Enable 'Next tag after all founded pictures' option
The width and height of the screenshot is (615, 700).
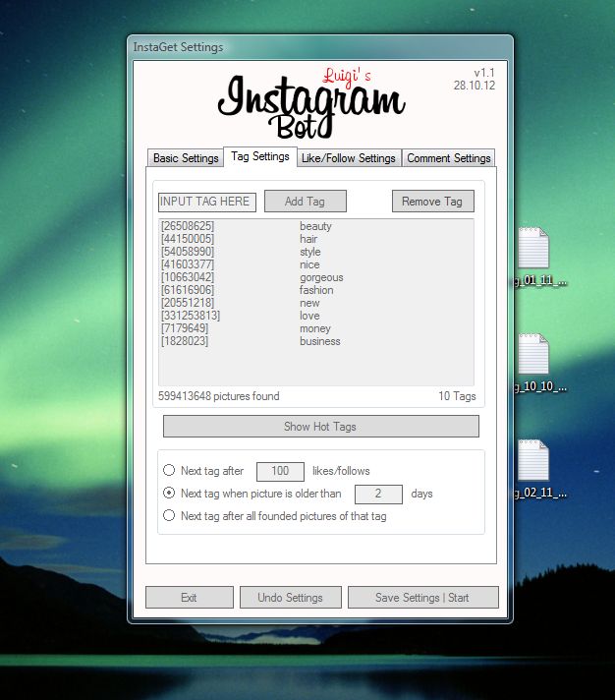point(170,516)
